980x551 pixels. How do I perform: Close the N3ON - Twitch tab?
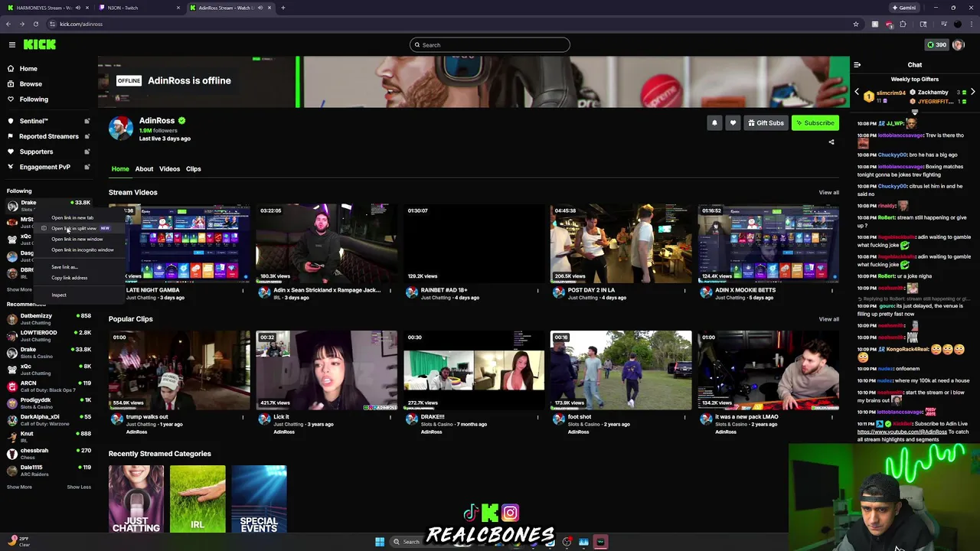[178, 8]
